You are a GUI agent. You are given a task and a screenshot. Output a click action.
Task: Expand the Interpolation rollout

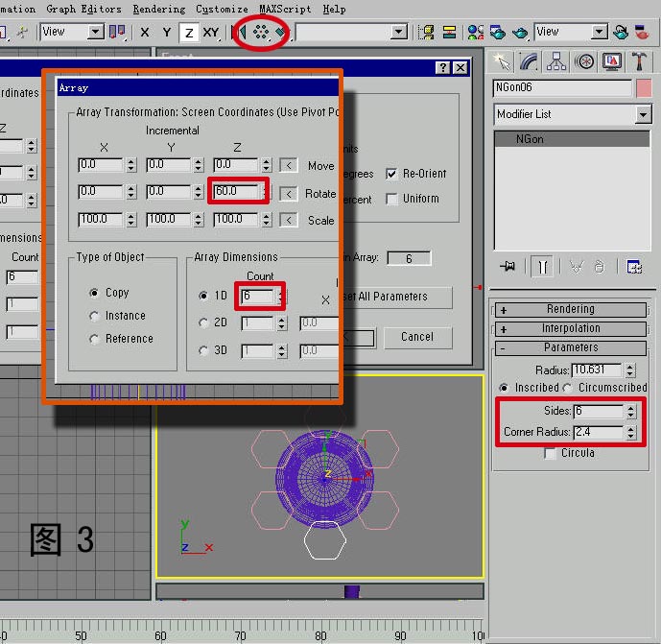point(571,328)
